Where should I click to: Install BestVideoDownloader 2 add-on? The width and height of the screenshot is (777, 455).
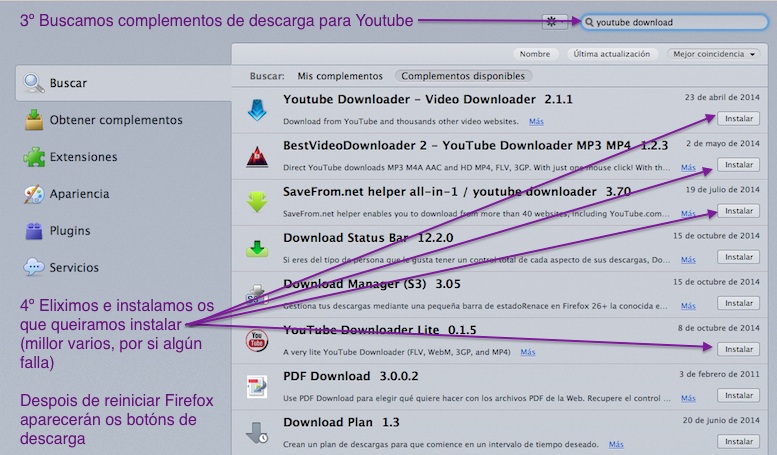(738, 165)
